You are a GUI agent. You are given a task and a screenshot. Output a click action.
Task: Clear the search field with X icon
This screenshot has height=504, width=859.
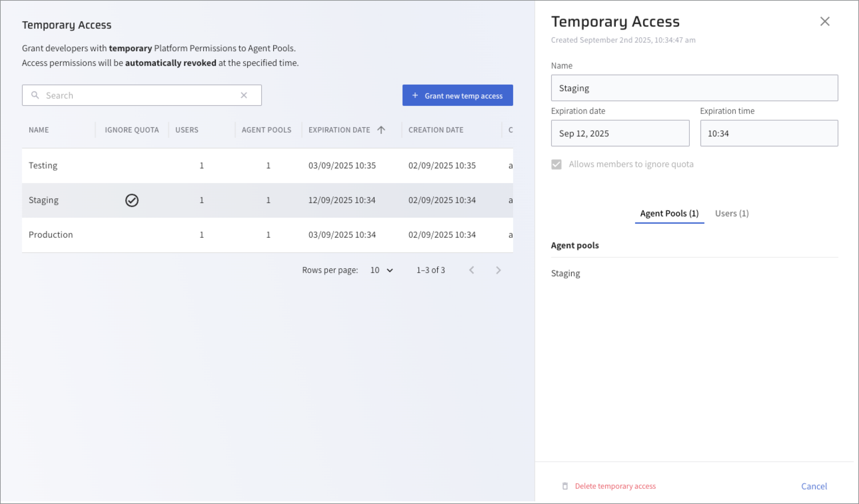244,95
